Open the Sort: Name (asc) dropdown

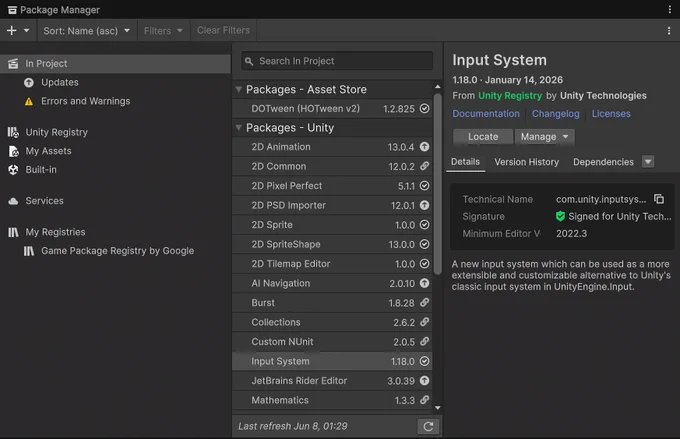pyautogui.click(x=87, y=31)
